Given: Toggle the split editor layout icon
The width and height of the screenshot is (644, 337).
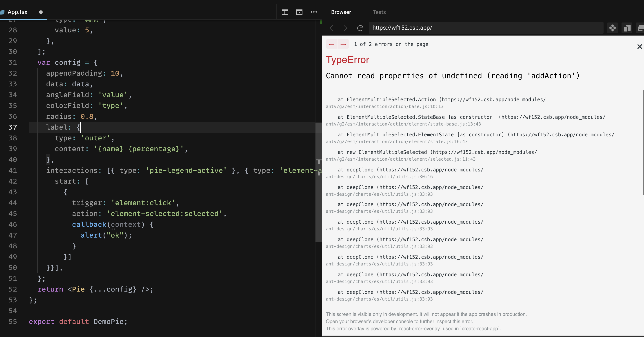Looking at the screenshot, I should (285, 12).
